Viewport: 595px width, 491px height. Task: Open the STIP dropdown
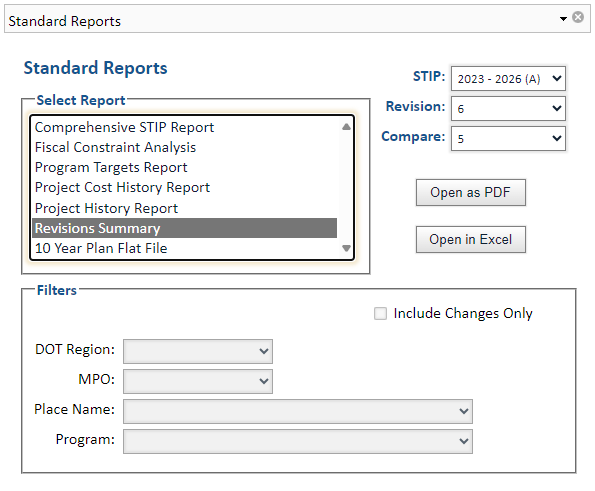tap(508, 79)
